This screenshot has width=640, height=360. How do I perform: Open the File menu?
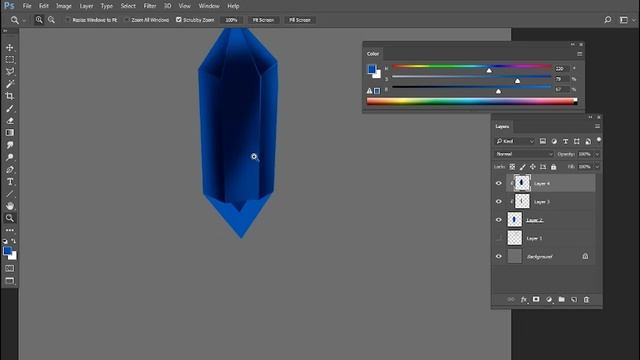click(27, 6)
